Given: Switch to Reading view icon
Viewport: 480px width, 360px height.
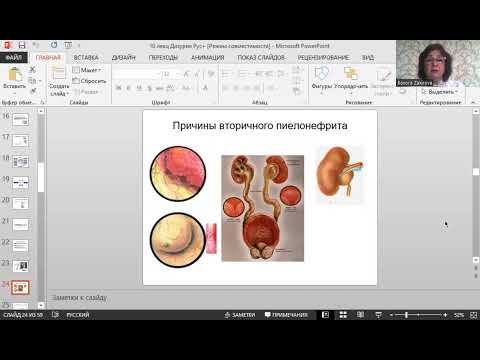Looking at the screenshot, I should [x=360, y=315].
